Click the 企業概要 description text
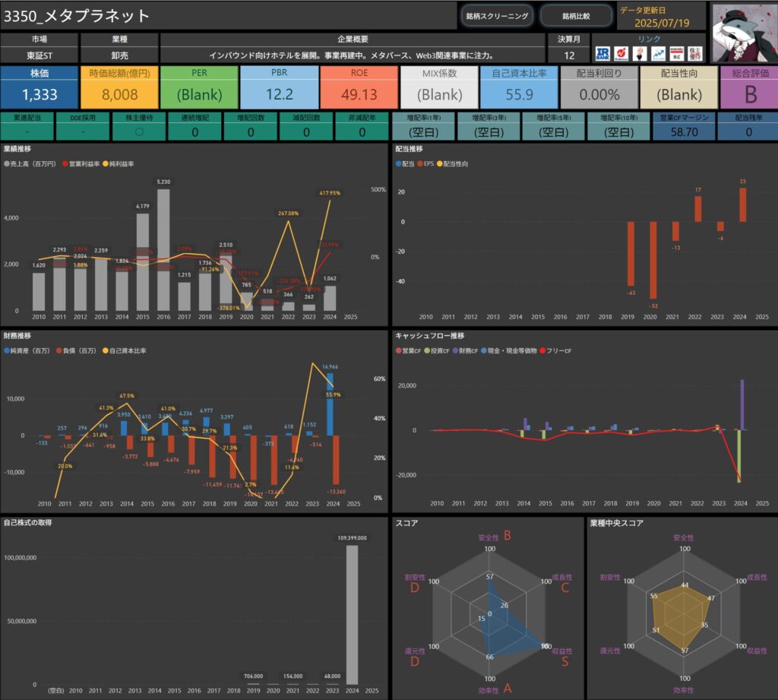Image resolution: width=778 pixels, height=700 pixels. 351,55
